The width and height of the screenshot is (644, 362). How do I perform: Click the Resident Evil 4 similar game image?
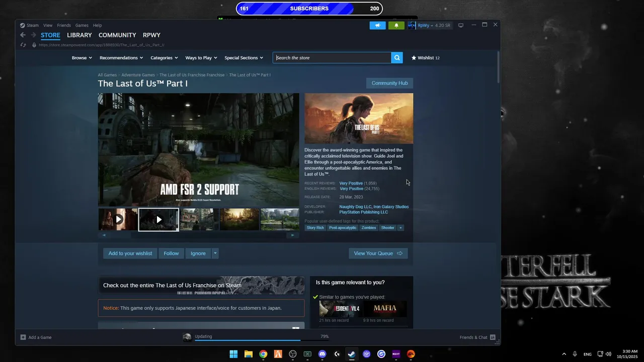[x=340, y=308]
